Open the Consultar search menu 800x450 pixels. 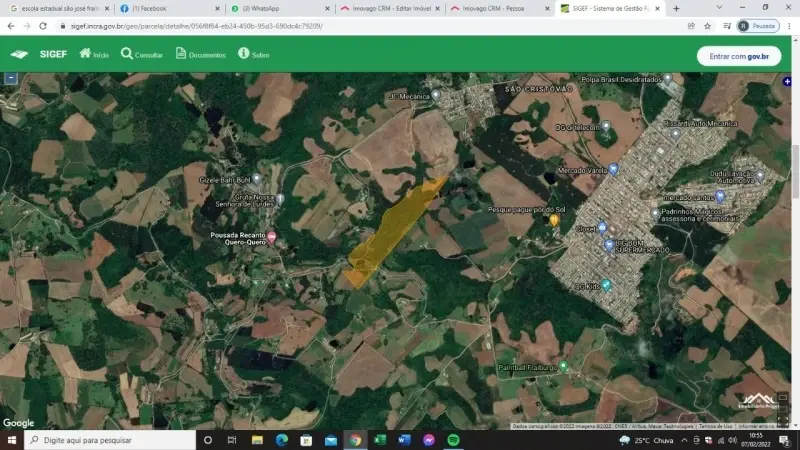point(142,54)
